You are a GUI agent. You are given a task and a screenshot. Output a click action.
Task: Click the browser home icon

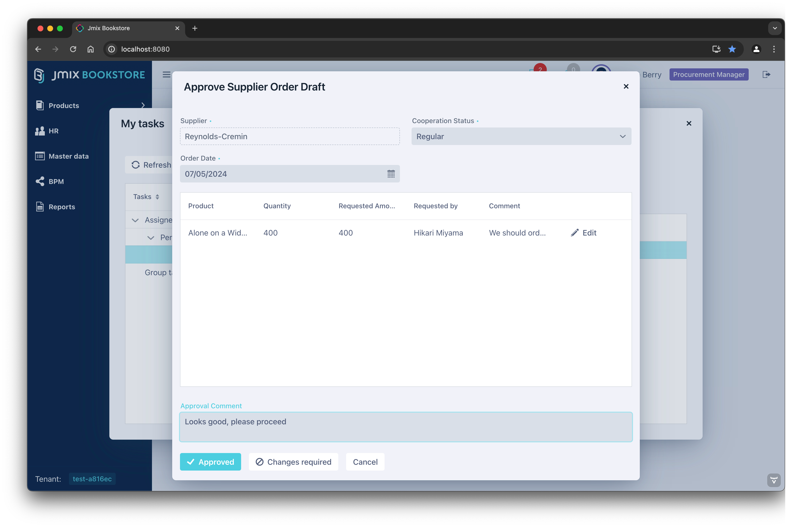(90, 49)
